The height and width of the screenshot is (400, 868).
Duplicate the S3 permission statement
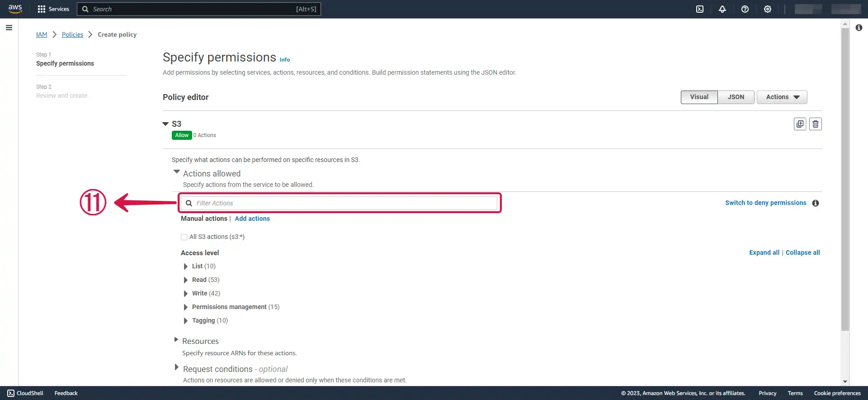(x=800, y=124)
